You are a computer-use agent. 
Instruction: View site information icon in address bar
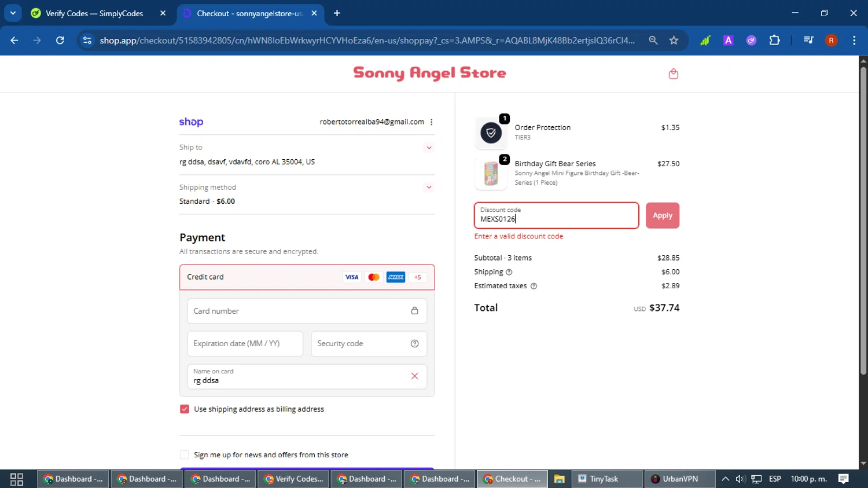[x=87, y=40]
